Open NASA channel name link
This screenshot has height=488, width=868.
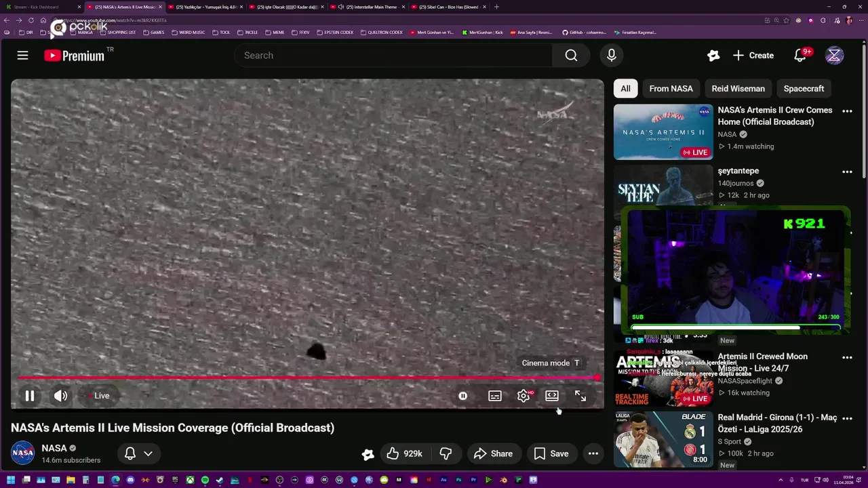click(54, 448)
